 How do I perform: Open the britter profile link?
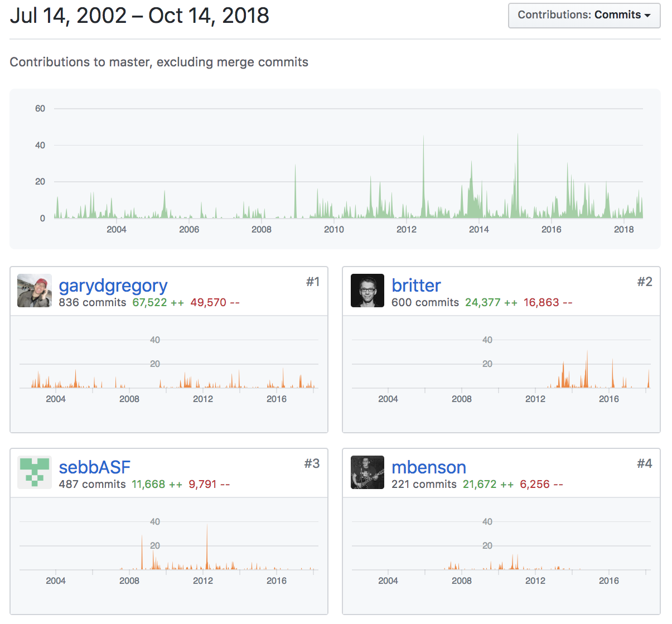click(416, 286)
